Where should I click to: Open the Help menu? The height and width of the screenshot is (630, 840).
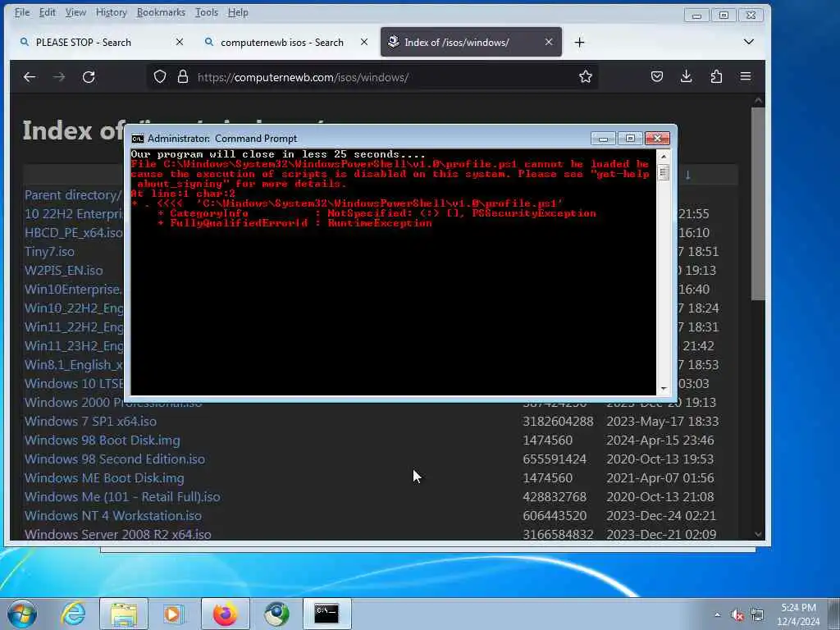tap(238, 12)
